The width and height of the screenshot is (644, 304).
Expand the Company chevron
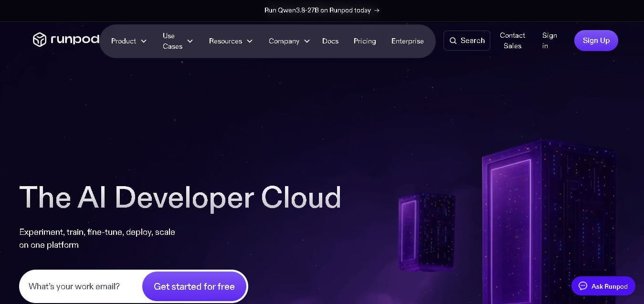pos(307,41)
